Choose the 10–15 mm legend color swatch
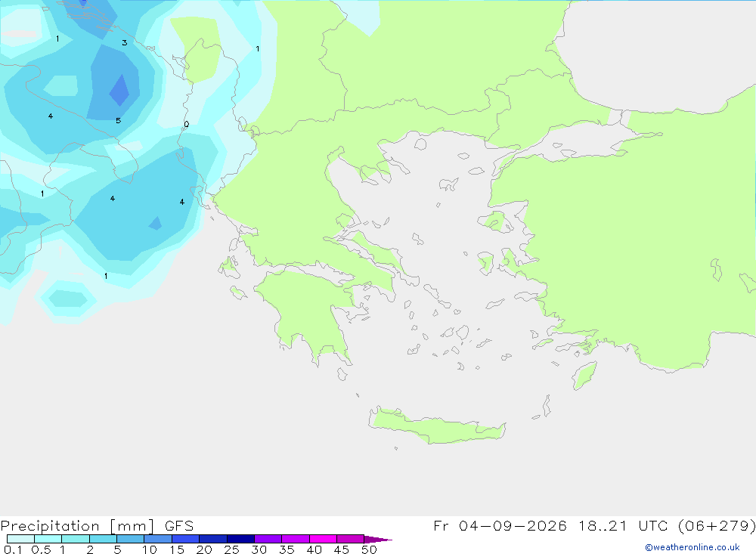 [x=158, y=539]
